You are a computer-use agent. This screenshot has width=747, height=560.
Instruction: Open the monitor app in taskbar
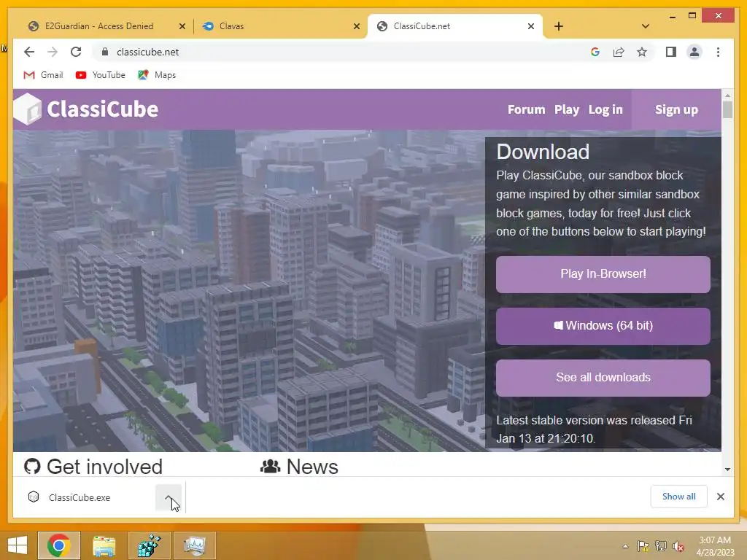click(x=194, y=545)
